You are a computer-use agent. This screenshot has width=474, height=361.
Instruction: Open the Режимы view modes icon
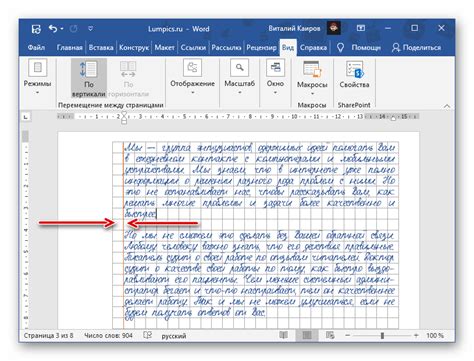37,68
